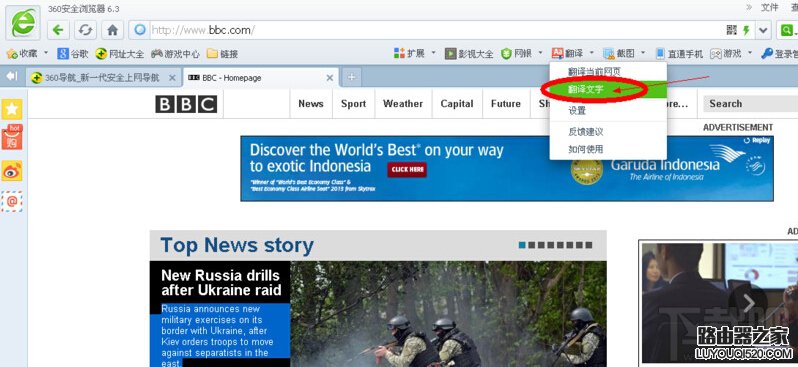Click the 翻译 translate toolbar button
This screenshot has height=367, width=798.
[x=567, y=53]
